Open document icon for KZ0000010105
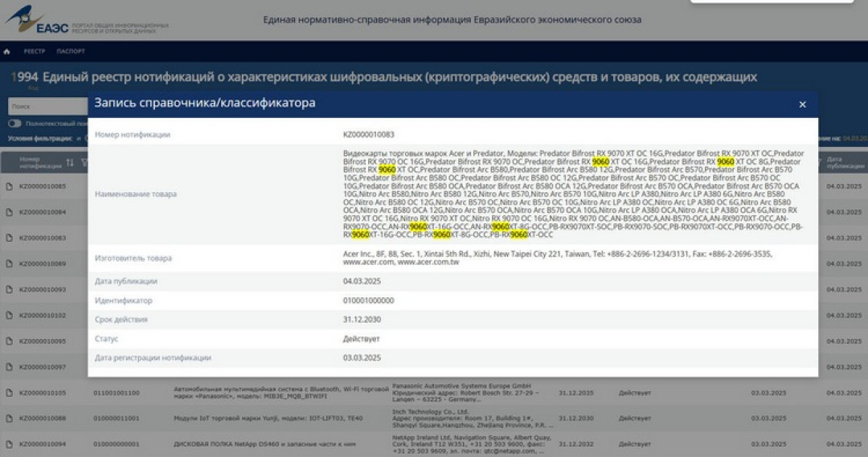Image resolution: width=868 pixels, height=457 pixels. (x=10, y=393)
